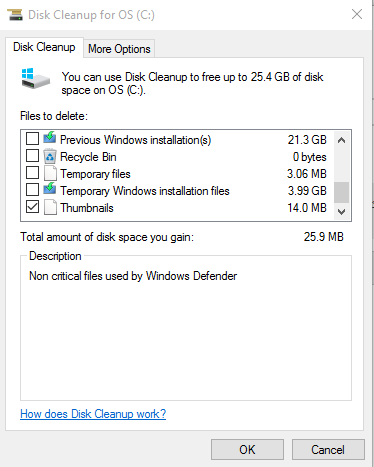Screen dimensions: 374x467
Task: Click the file list scrollbar thumb
Action: pos(341,192)
